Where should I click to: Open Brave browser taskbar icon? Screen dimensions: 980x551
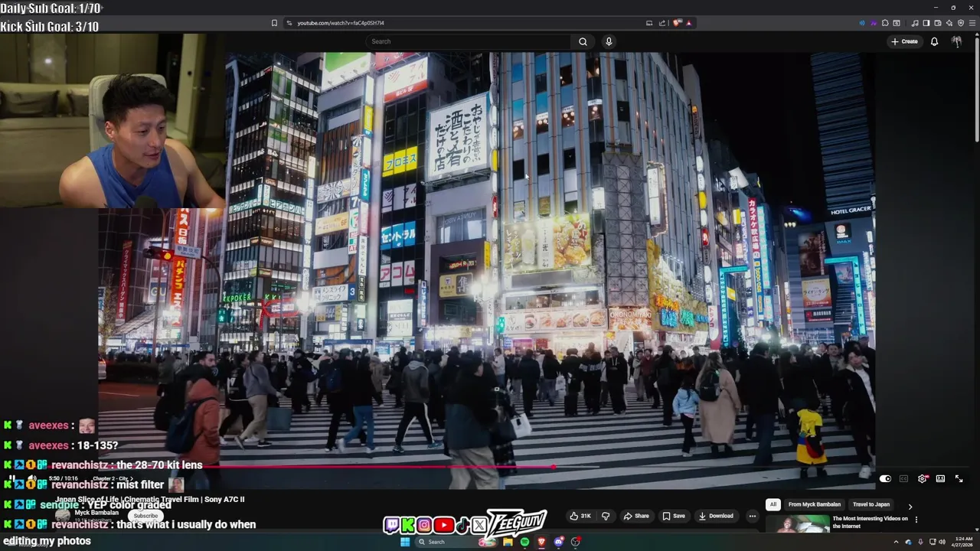click(541, 542)
